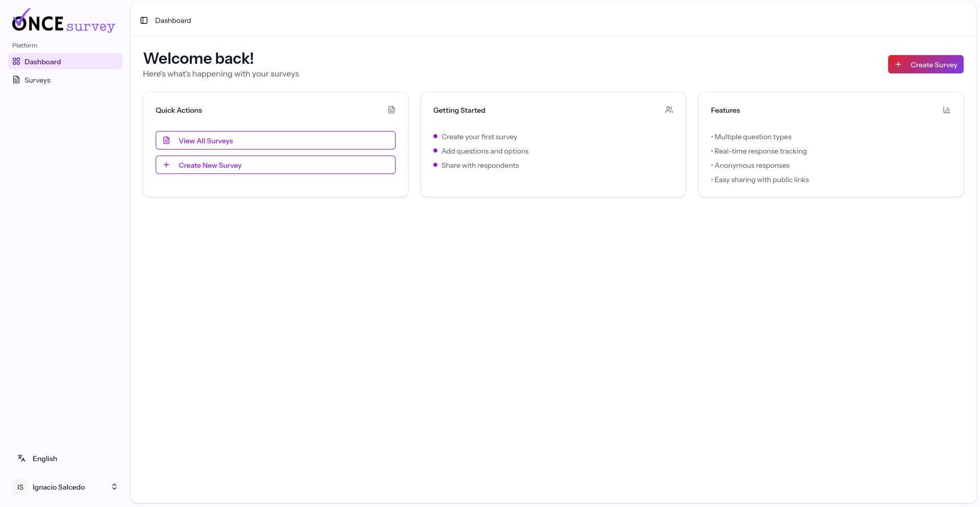Open the English language selector
Image resolution: width=980 pixels, height=507 pixels.
click(x=44, y=458)
